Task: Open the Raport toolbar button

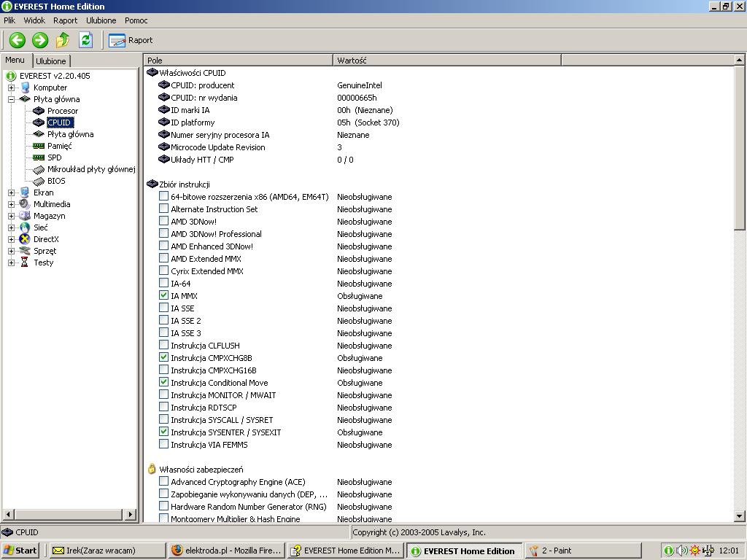Action: pos(131,41)
